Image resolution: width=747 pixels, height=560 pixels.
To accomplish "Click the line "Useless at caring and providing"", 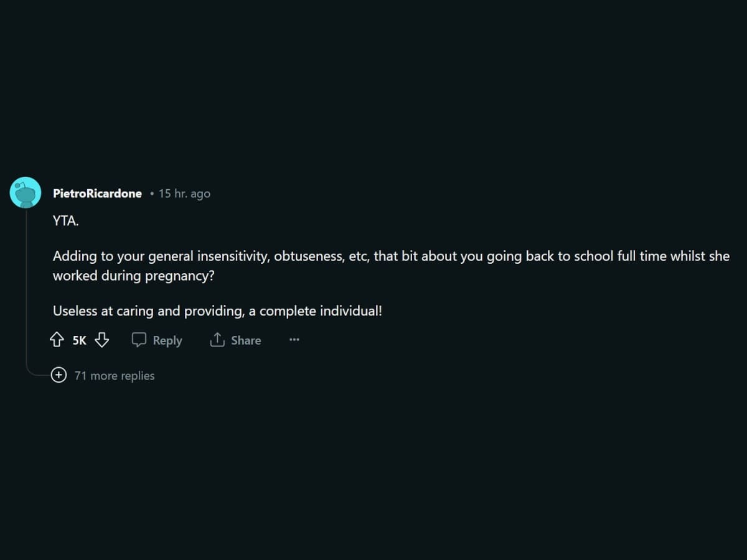I will coord(217,311).
